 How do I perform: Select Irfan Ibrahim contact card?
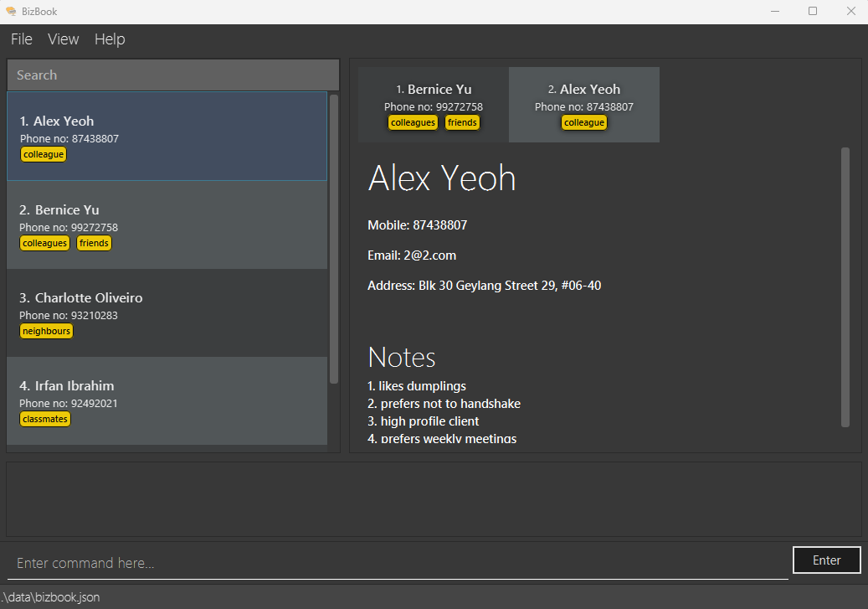[167, 400]
